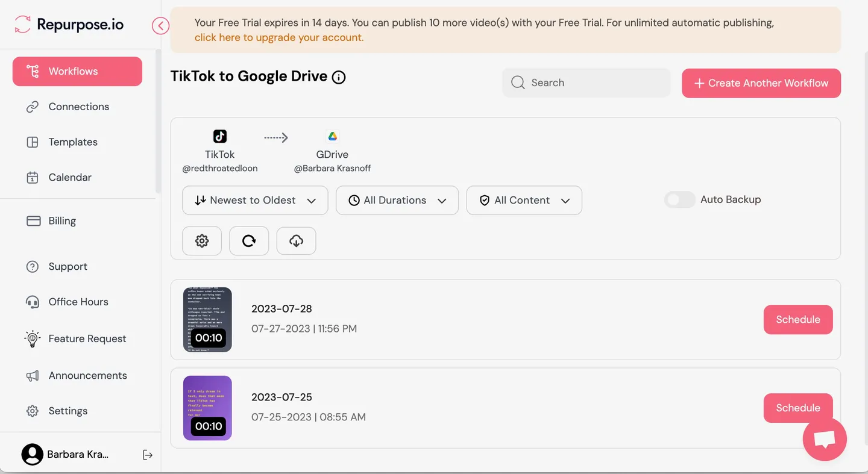Select the TikTok source icon
Viewport: 868px width, 474px height.
(x=219, y=136)
